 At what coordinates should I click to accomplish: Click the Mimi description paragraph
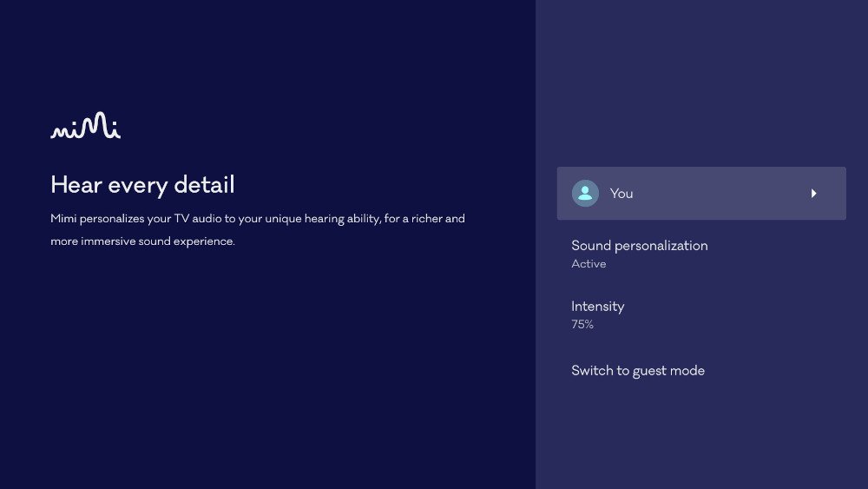pos(258,229)
